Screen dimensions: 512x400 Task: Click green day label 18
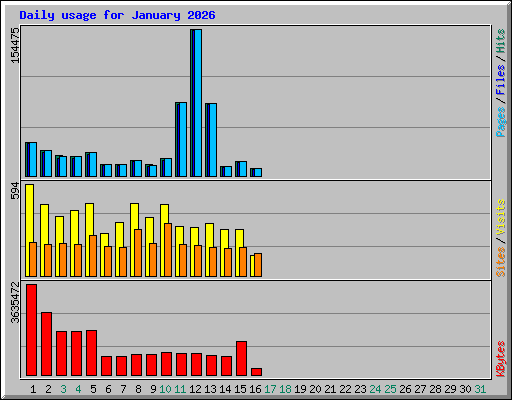tap(285, 389)
